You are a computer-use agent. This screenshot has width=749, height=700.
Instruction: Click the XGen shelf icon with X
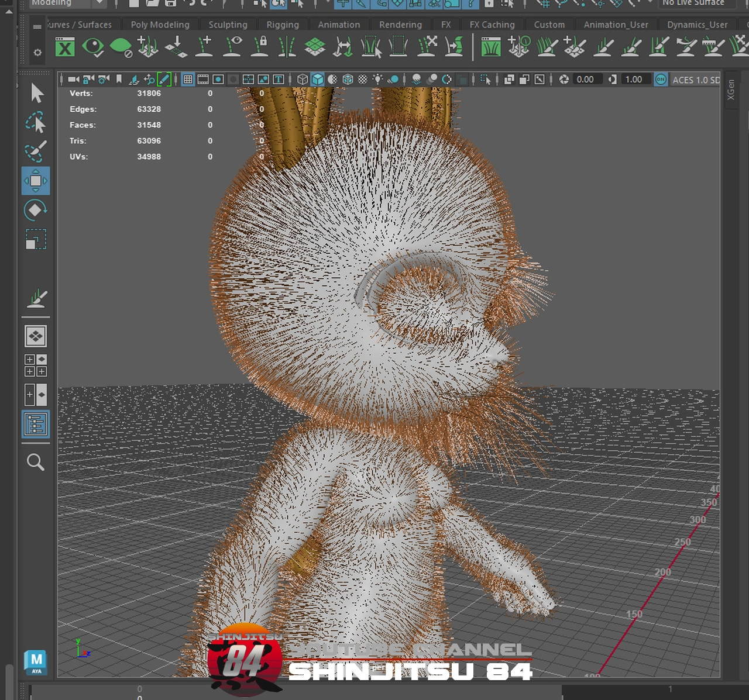[65, 47]
